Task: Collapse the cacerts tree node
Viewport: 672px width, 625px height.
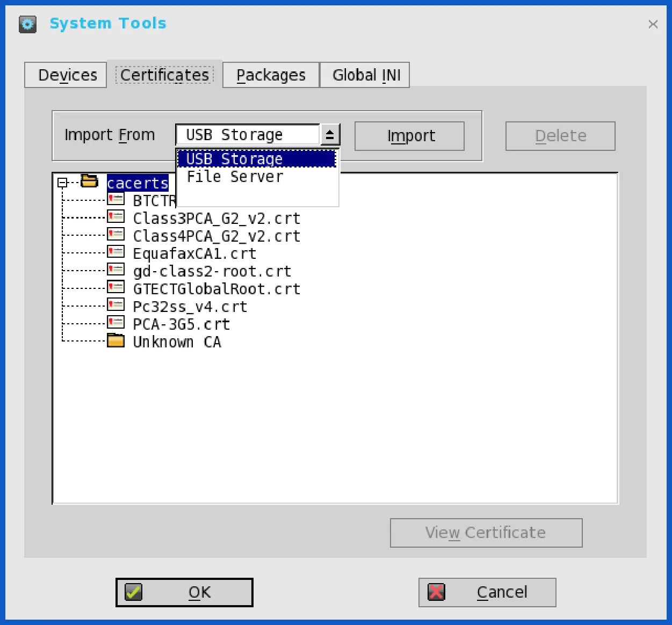Action: 62,183
